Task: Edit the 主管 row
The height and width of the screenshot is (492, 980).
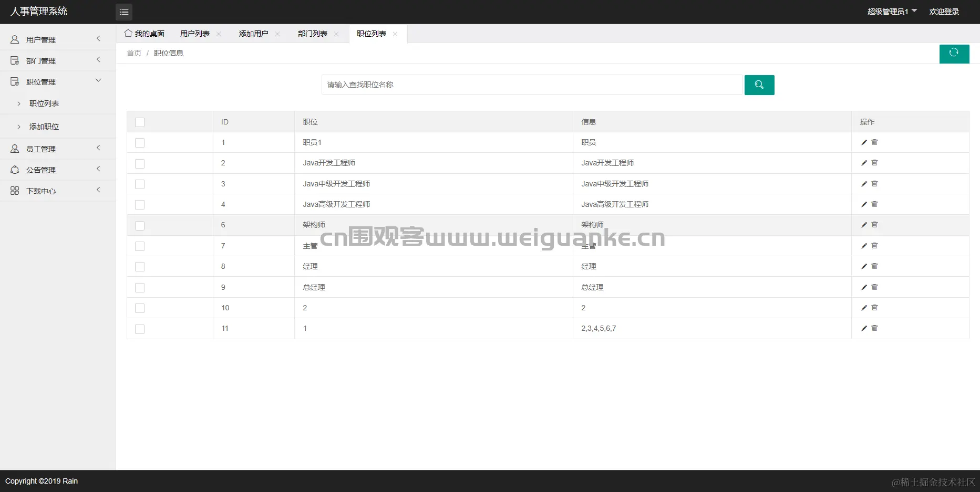Action: pos(864,246)
